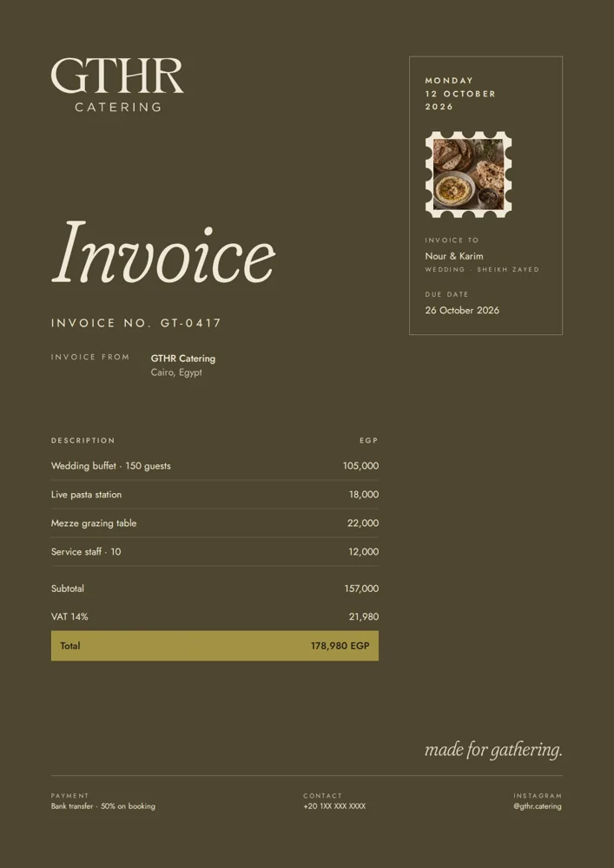Click the CONTACT footer label
This screenshot has width=614, height=868.
pyautogui.click(x=323, y=795)
